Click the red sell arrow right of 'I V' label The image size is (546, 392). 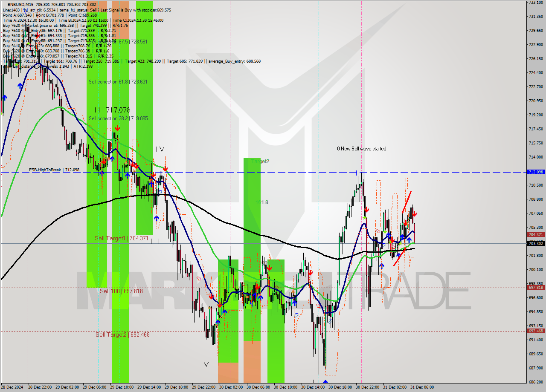165,170
